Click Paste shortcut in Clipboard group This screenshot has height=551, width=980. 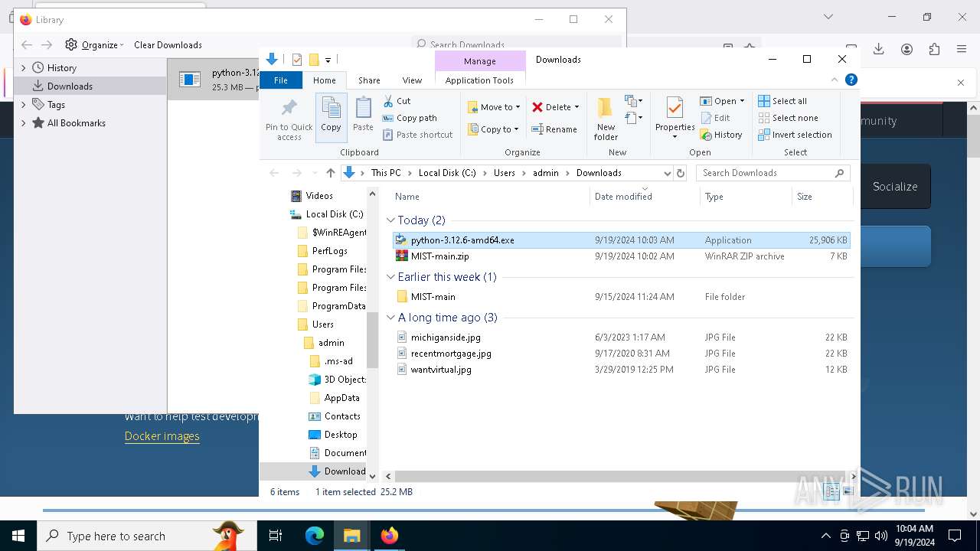point(417,135)
